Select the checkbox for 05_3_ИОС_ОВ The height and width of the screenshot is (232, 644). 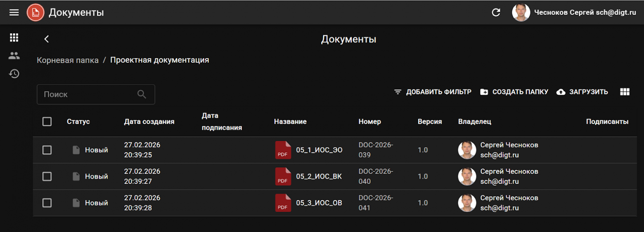click(x=47, y=203)
